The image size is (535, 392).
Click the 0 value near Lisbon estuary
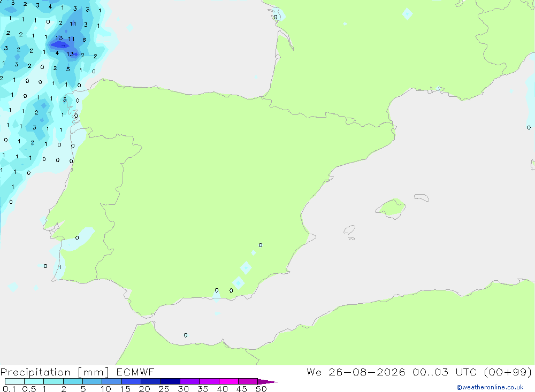(77, 238)
